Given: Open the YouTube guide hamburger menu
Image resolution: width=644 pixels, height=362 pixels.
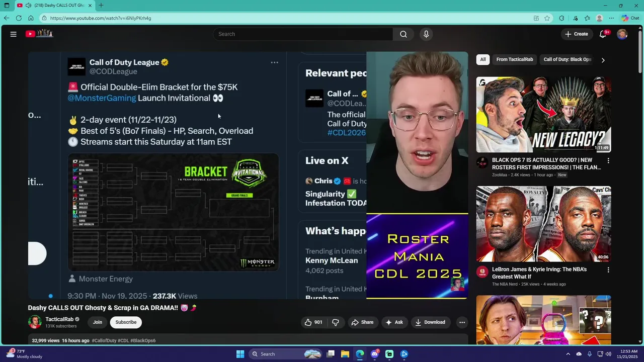Looking at the screenshot, I should tap(14, 34).
